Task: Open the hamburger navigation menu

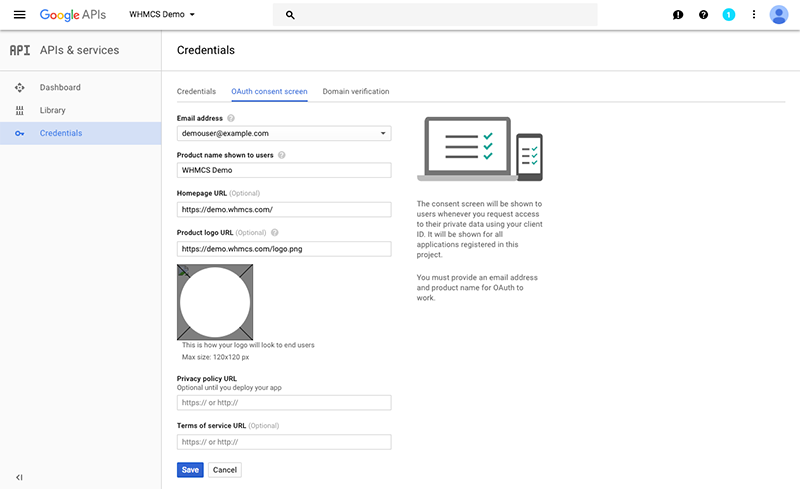Action: [19, 15]
